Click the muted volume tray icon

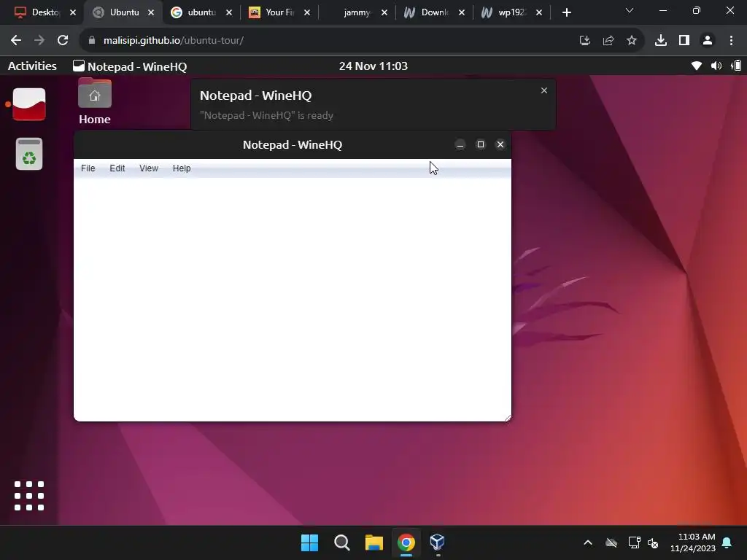653,542
